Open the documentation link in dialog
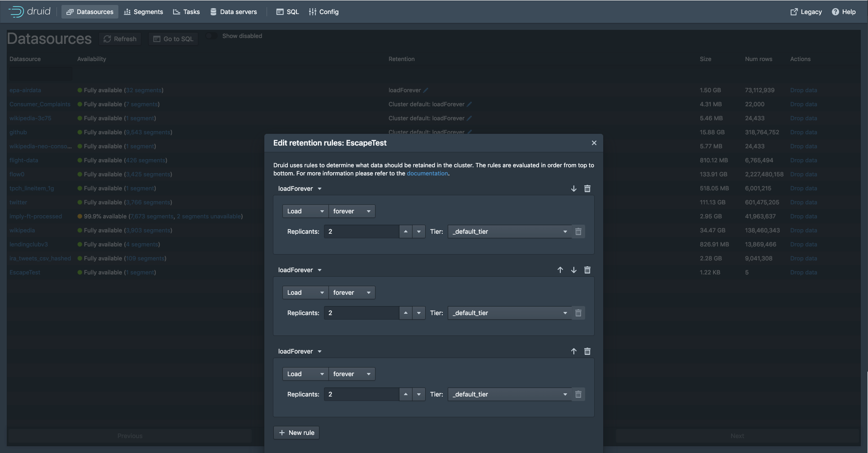Image resolution: width=868 pixels, height=453 pixels. point(427,173)
